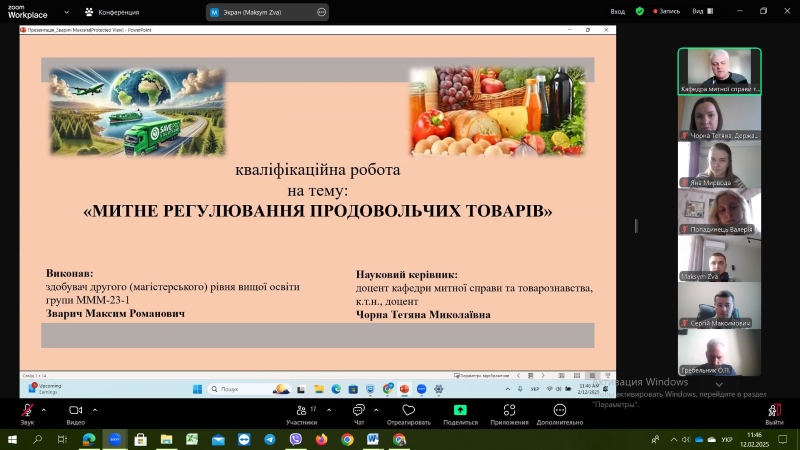Viewport: 800px width, 450px height.
Task: Open Приложения apps panel
Action: tap(509, 414)
